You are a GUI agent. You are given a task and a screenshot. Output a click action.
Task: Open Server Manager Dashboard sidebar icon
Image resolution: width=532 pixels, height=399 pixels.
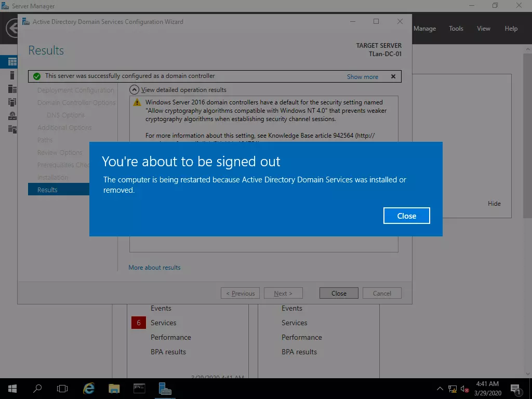(12, 62)
